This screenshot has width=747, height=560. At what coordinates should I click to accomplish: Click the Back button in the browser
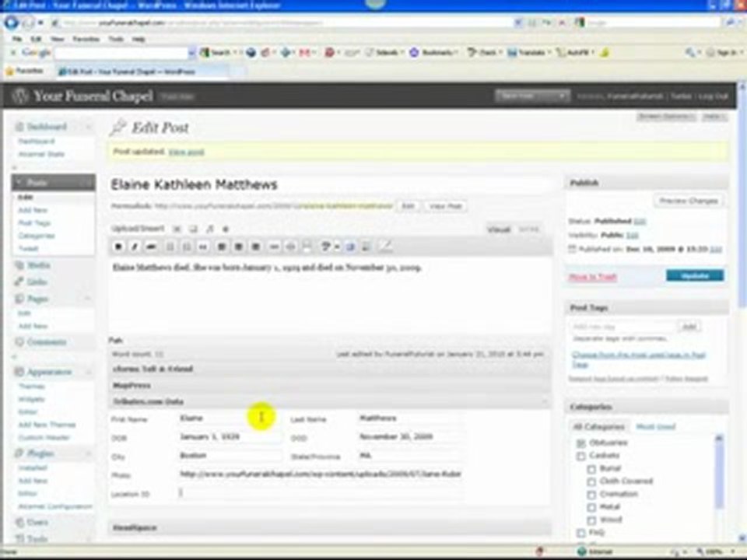(x=12, y=23)
